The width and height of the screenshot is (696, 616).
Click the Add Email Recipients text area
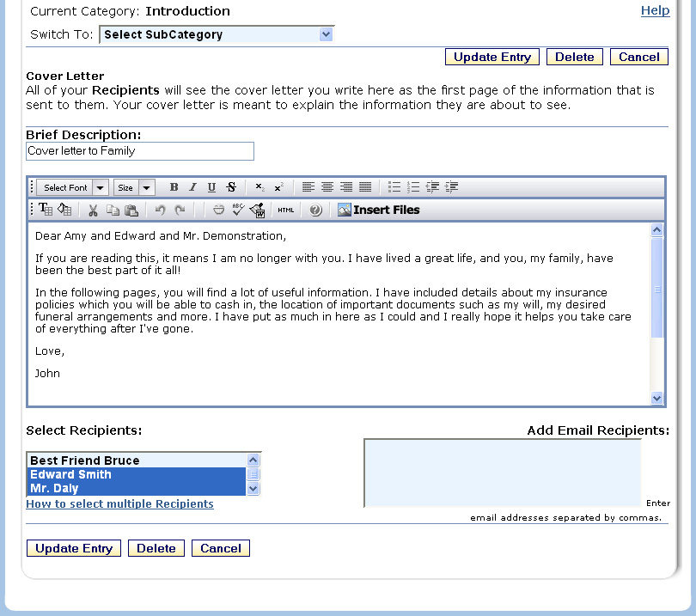(x=503, y=473)
